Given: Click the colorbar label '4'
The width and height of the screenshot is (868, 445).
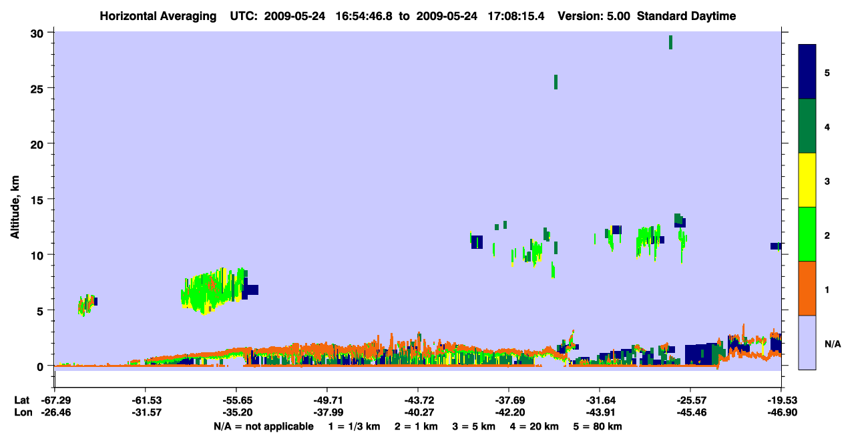Looking at the screenshot, I should [827, 127].
